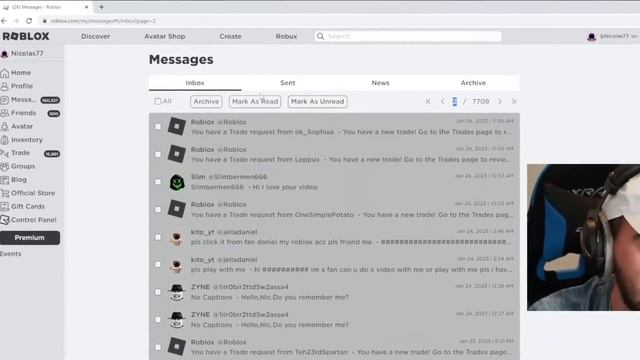640x360 pixels.
Task: Switch to the Archive tab
Action: click(x=473, y=83)
